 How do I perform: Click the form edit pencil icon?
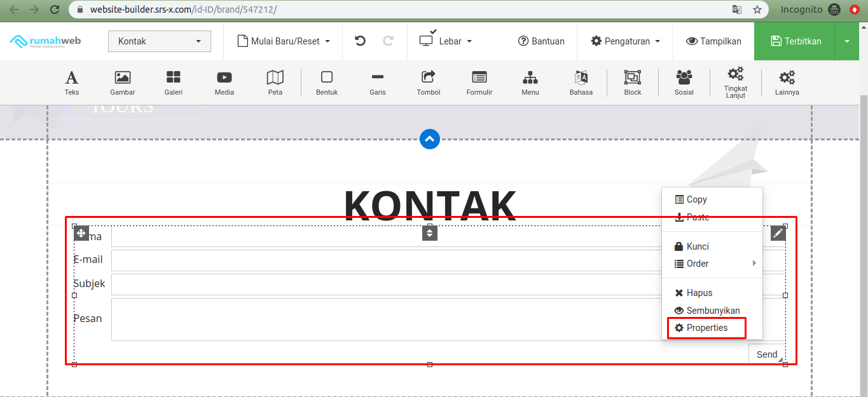pyautogui.click(x=778, y=233)
